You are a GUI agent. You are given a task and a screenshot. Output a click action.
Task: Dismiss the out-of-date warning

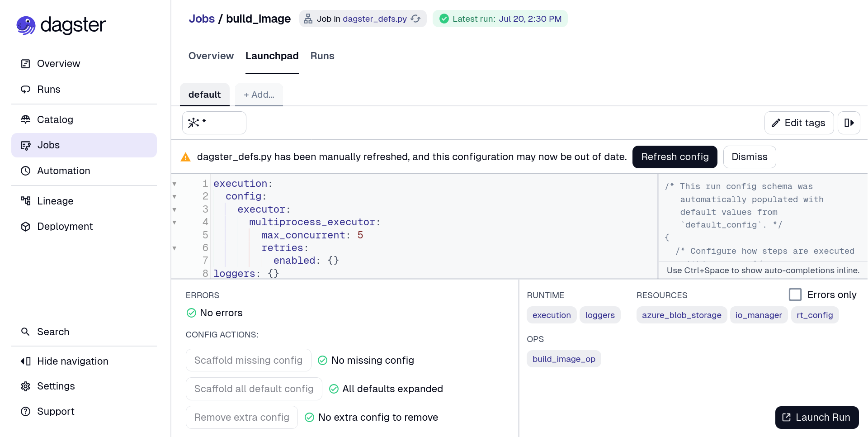750,157
